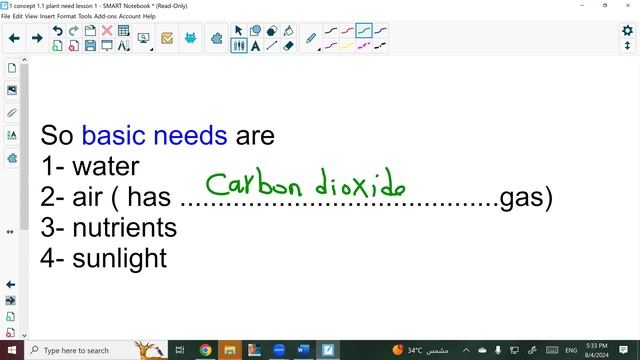Delete page using sidebar red page icon

11,332
